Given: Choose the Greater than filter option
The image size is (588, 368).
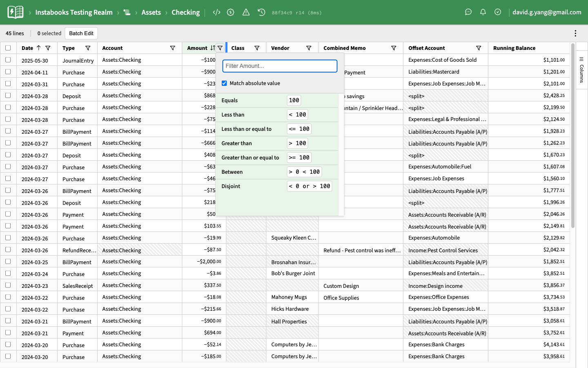Looking at the screenshot, I should (277, 143).
